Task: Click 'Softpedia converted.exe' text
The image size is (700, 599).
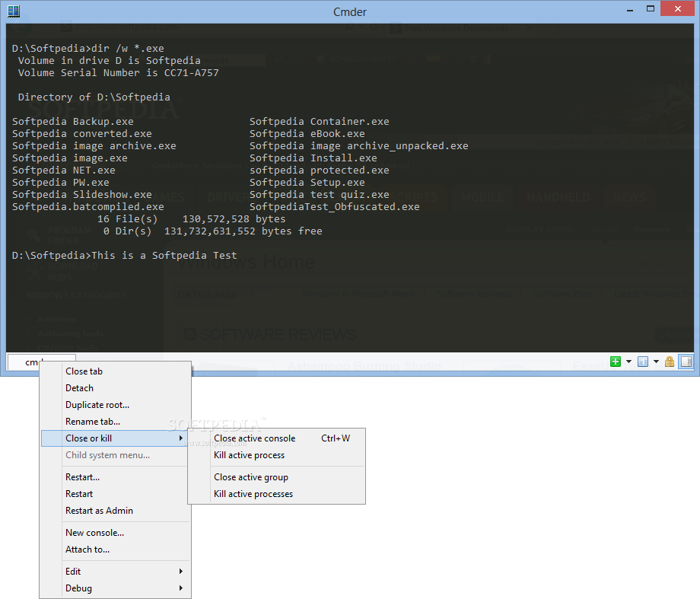Action: 81,133
